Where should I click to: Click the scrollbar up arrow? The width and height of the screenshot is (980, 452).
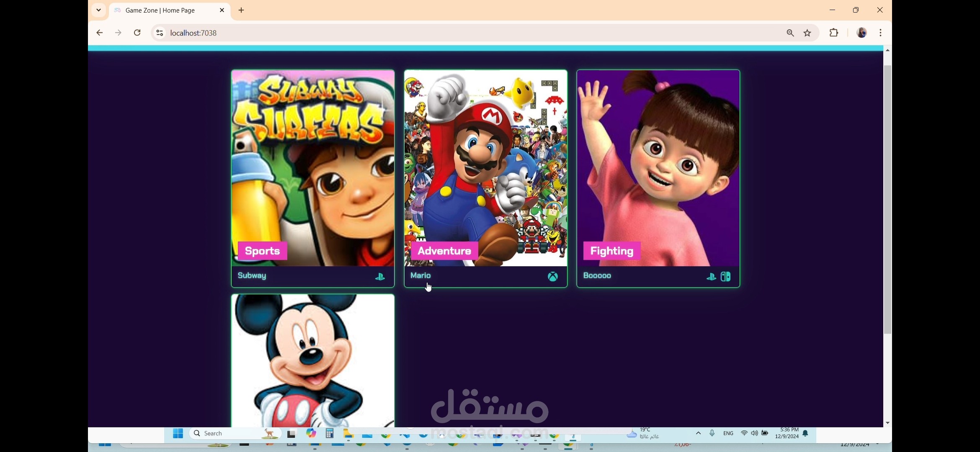887,50
